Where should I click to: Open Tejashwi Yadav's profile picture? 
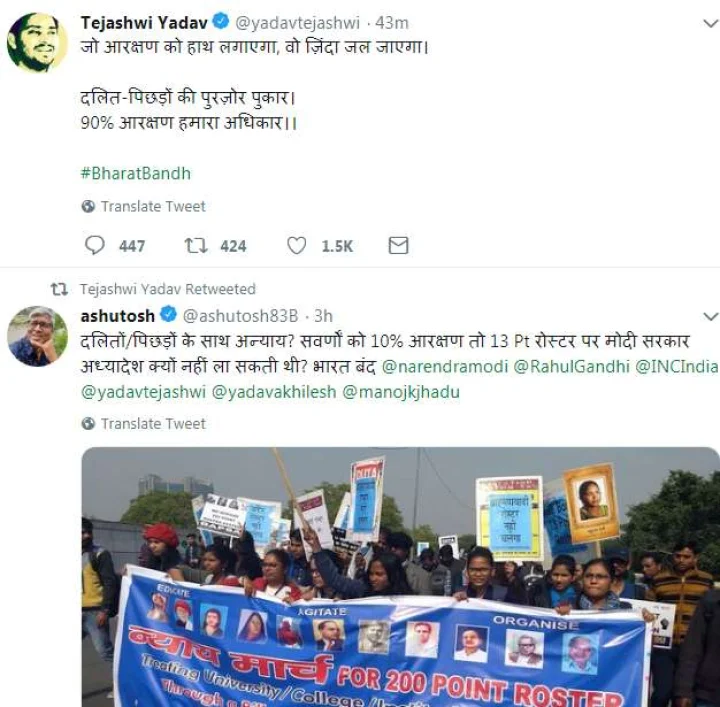pyautogui.click(x=37, y=42)
